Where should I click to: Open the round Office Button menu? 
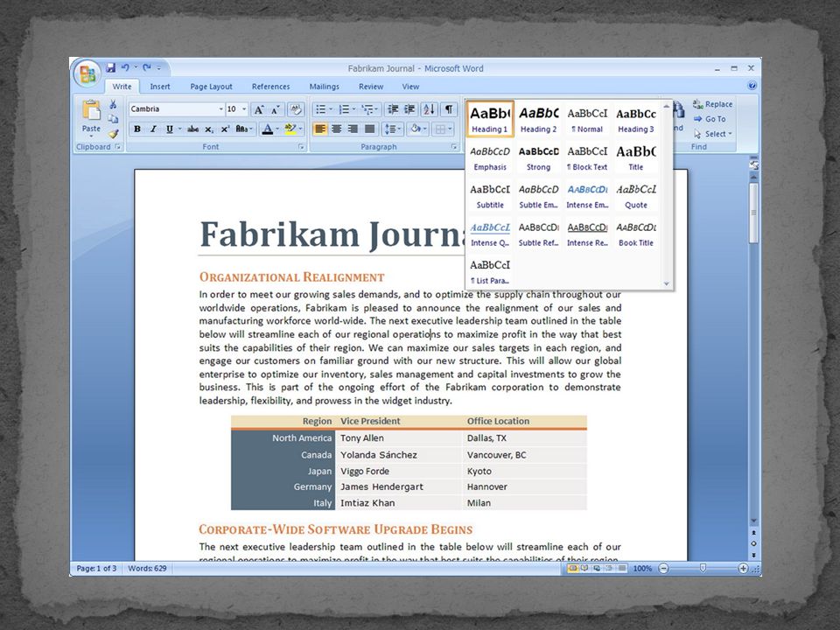click(87, 73)
